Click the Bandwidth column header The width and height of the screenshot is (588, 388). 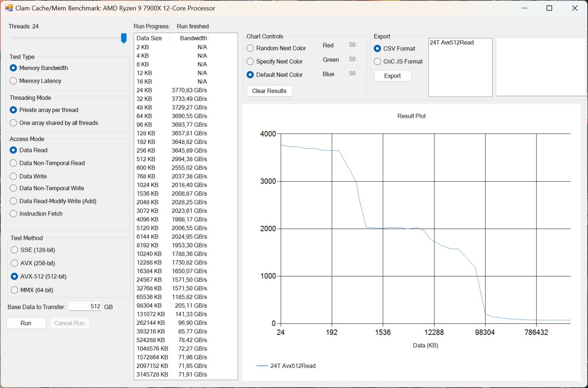coord(189,38)
